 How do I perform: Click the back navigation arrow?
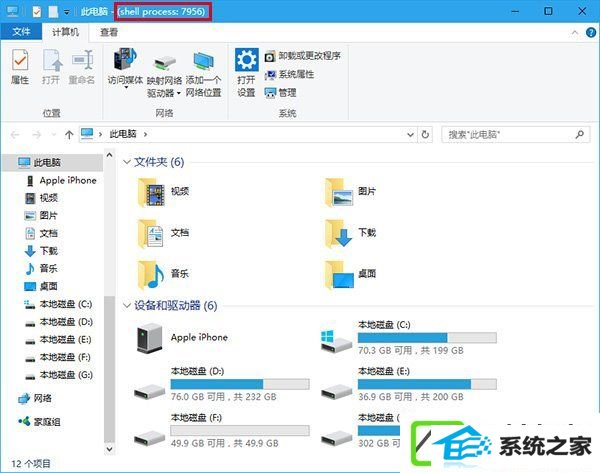(x=15, y=135)
